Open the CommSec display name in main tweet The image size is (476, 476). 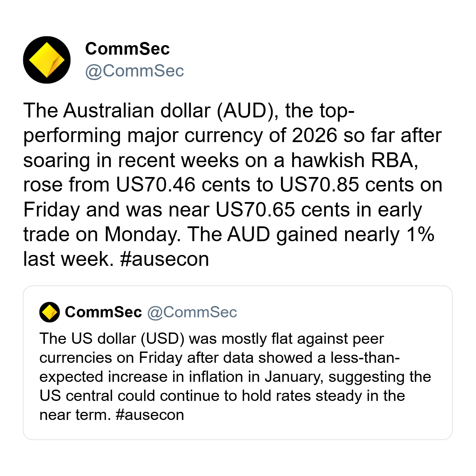(x=127, y=49)
